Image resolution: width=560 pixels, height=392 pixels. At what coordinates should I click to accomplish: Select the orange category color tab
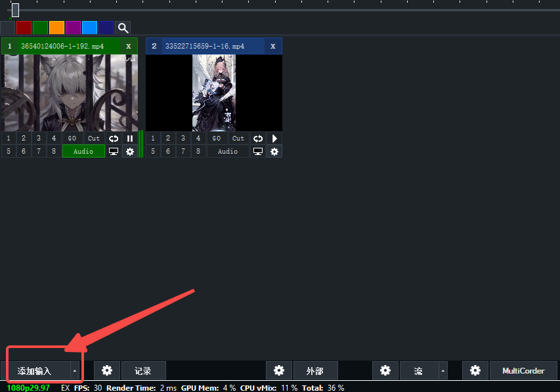coord(56,28)
